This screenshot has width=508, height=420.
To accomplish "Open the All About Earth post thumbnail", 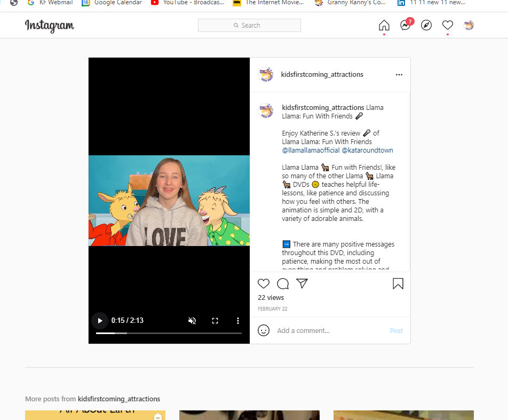I will 95,415.
